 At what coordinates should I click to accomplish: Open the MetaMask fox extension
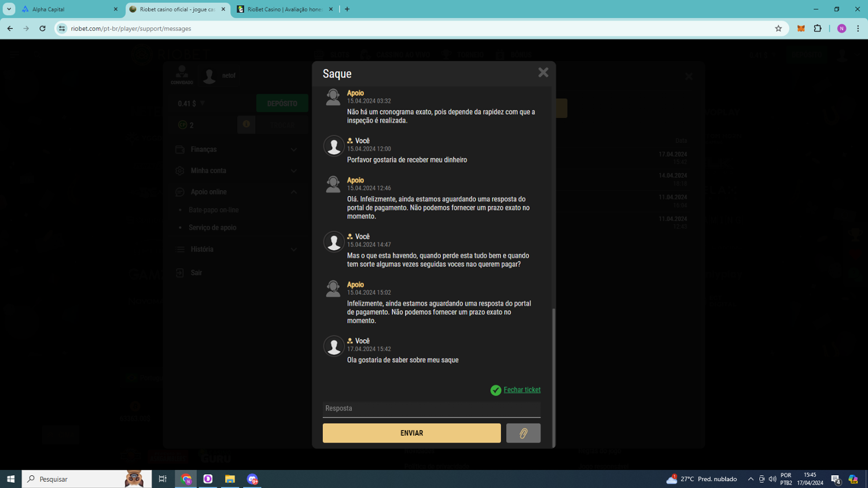coord(801,28)
